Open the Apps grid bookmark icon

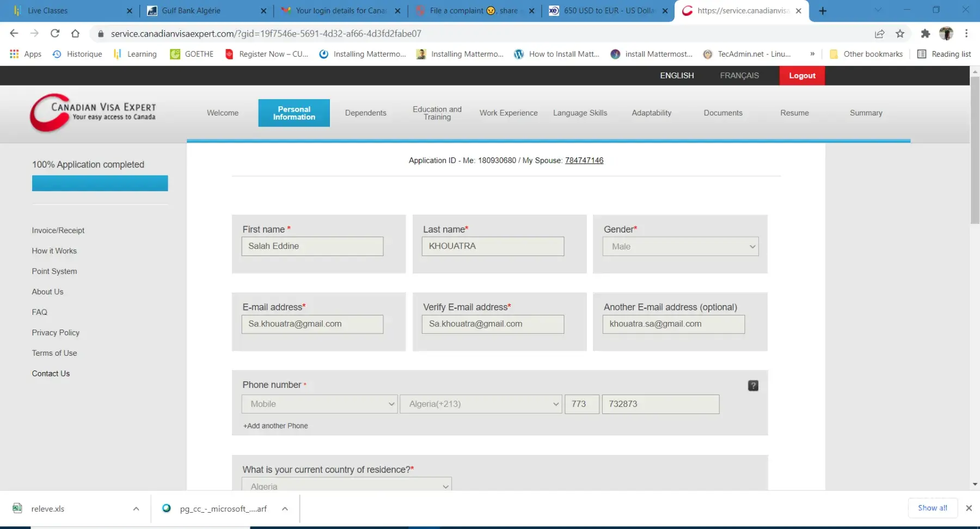pyautogui.click(x=15, y=54)
